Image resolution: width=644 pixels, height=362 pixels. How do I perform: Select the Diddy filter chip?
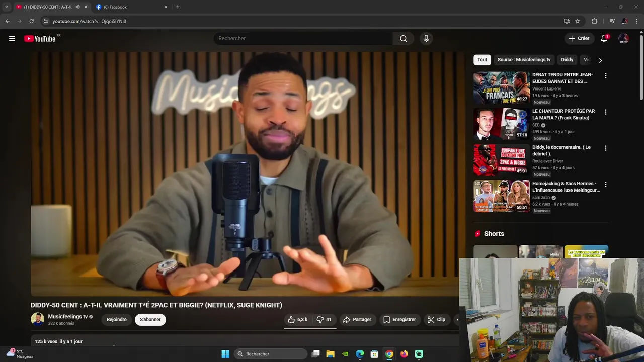[x=567, y=60]
